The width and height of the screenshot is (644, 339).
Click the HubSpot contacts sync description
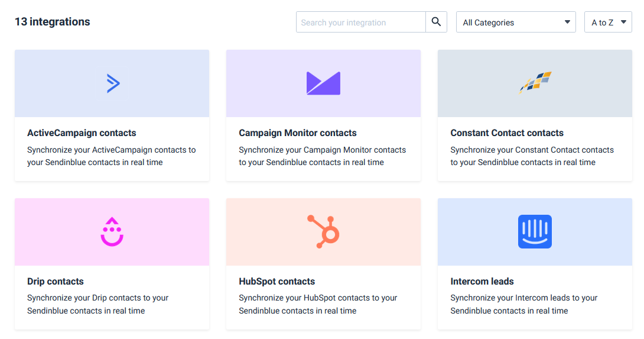tap(318, 304)
